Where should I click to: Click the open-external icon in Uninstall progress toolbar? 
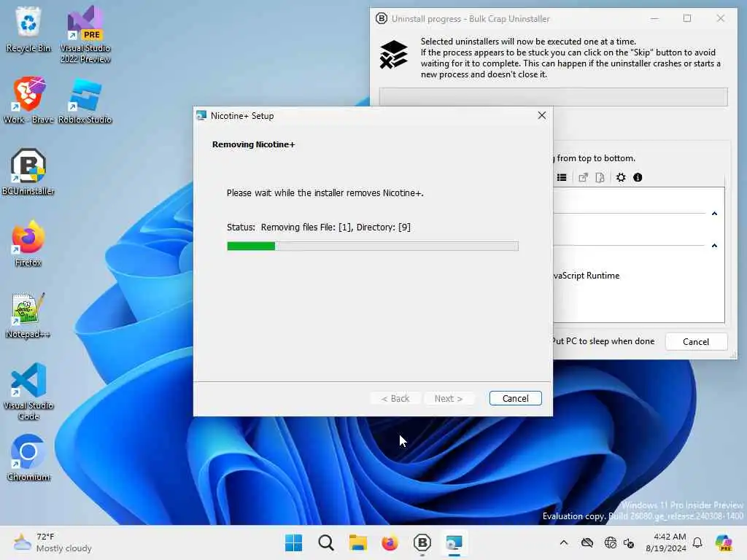(583, 178)
